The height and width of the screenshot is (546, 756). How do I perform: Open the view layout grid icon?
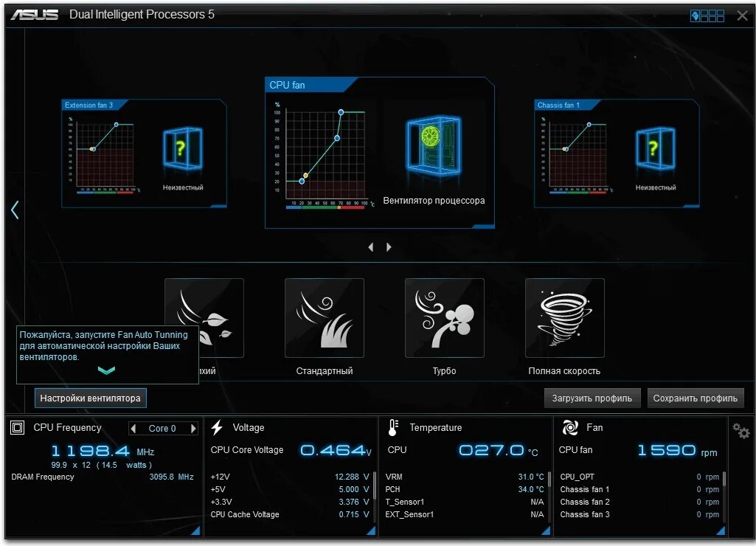707,16
